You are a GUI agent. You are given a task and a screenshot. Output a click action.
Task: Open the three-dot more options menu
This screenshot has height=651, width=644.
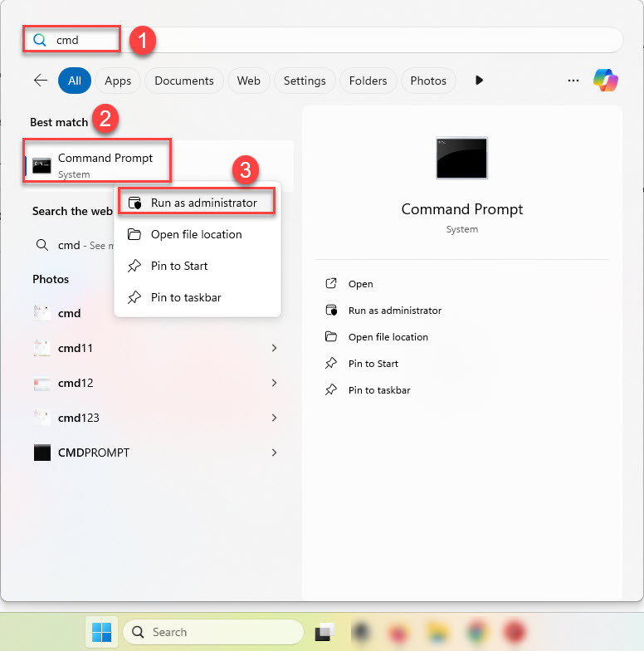click(573, 81)
